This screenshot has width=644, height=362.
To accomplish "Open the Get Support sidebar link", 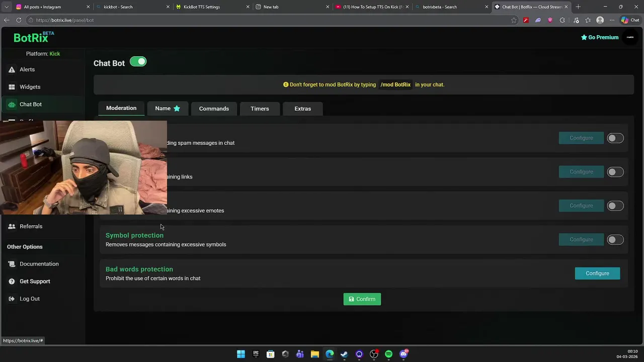I will [42, 282].
